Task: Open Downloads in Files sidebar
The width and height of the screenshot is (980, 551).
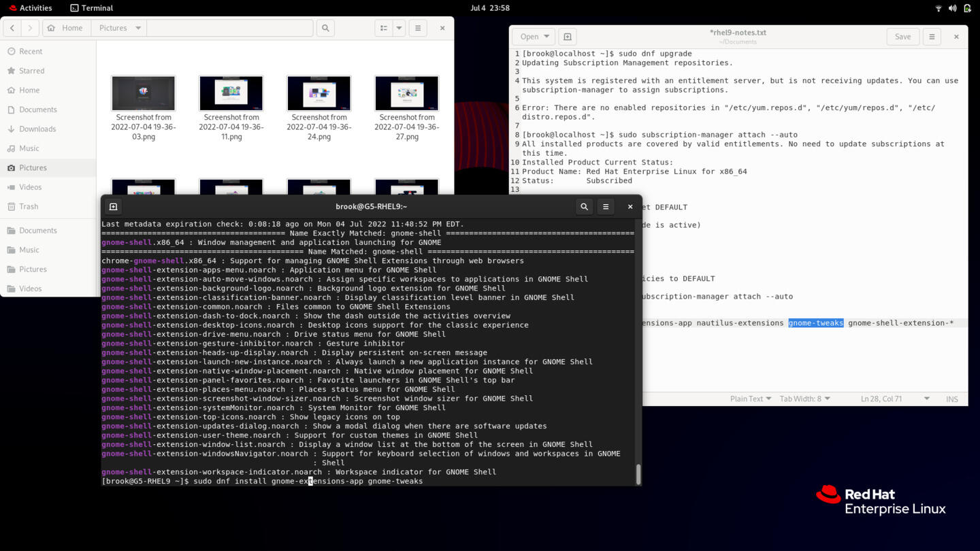Action: pyautogui.click(x=48, y=129)
